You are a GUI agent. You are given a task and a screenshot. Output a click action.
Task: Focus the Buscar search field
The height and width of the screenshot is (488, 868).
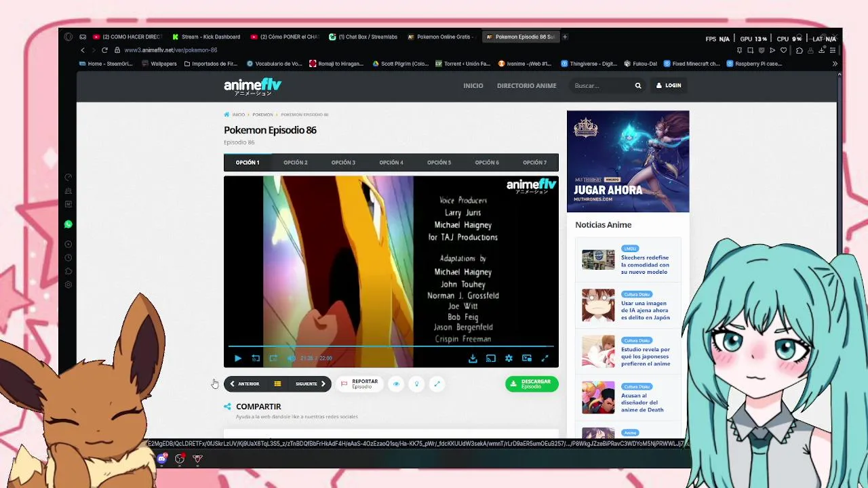601,85
